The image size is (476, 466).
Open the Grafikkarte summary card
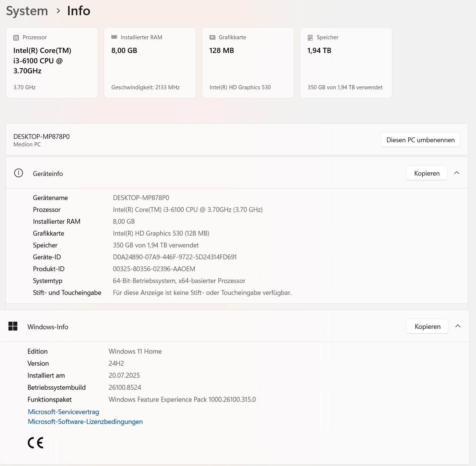[248, 63]
